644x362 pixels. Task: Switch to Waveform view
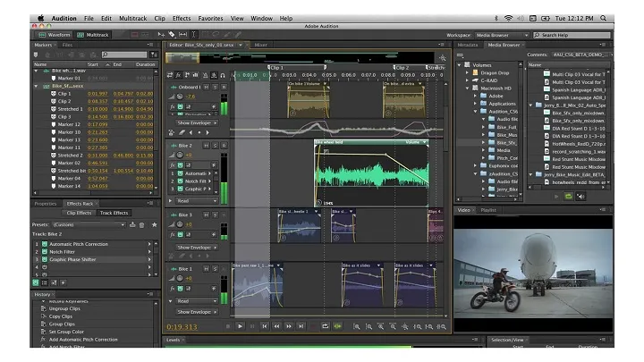click(55, 34)
